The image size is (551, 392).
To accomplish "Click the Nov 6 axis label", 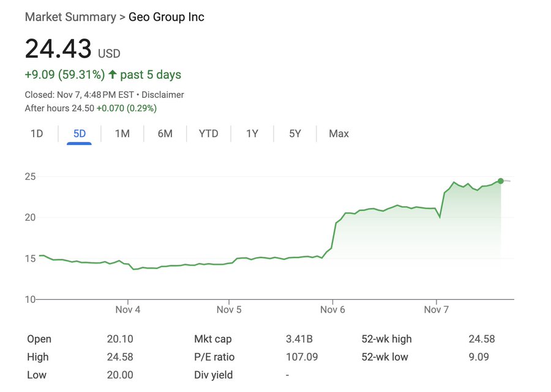I will tap(332, 309).
